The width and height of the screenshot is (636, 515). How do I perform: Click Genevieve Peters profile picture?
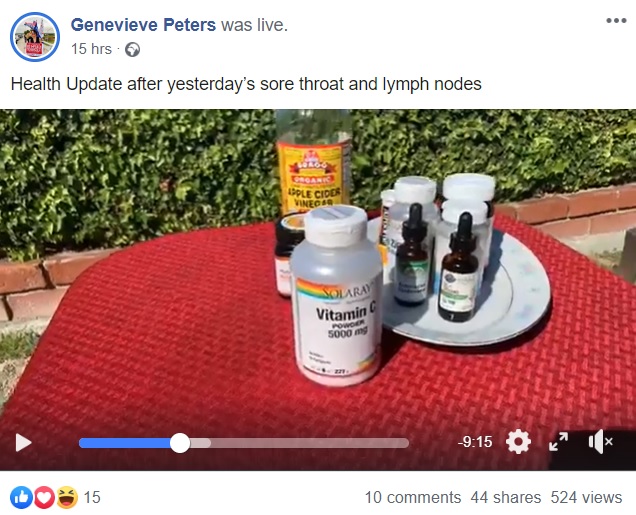(x=35, y=37)
